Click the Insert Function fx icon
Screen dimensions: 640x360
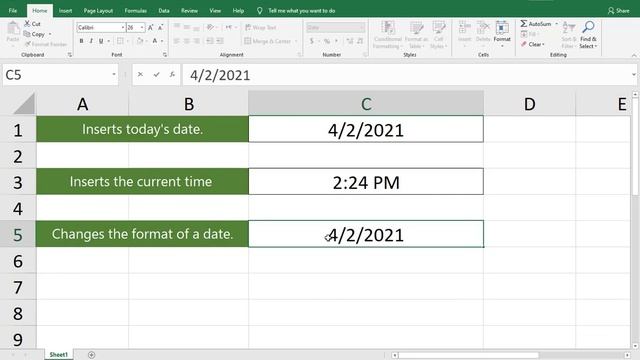[x=172, y=75]
